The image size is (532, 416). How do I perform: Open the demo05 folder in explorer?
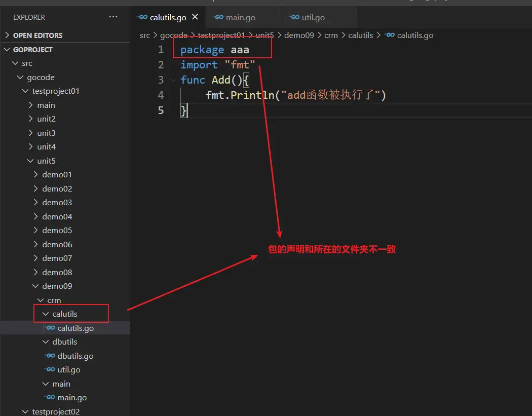[x=57, y=231]
